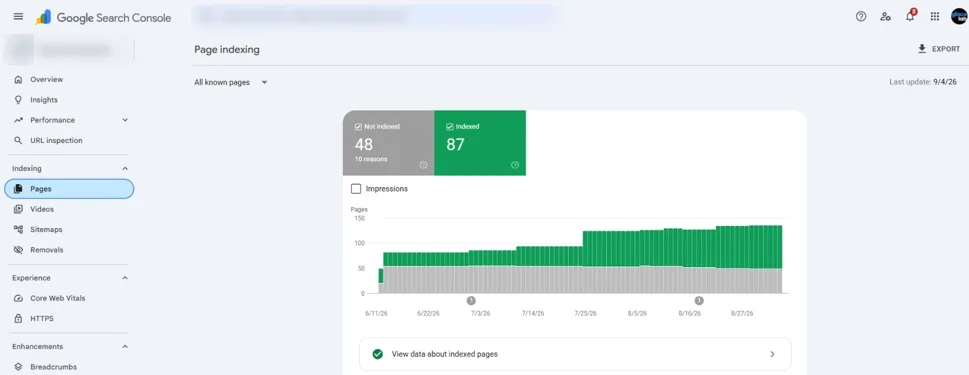Image resolution: width=969 pixels, height=375 pixels.
Task: Click the URL inspection search field
Action: 374,17
